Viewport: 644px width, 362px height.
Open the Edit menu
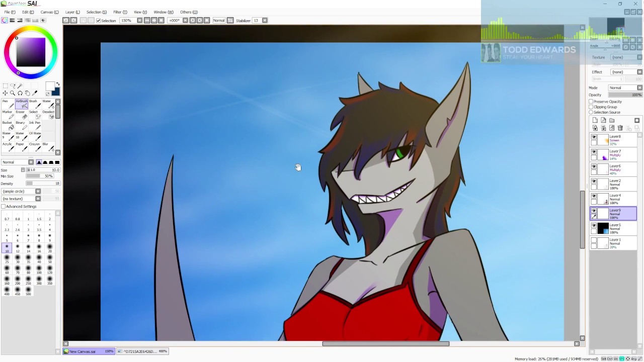click(28, 12)
